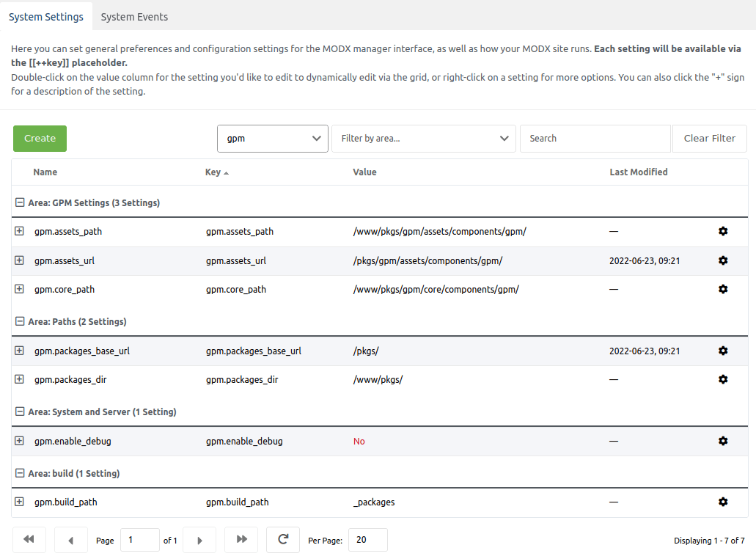Open settings gear for gpm.assets_path row
Image resolution: width=756 pixels, height=556 pixels.
(x=723, y=231)
